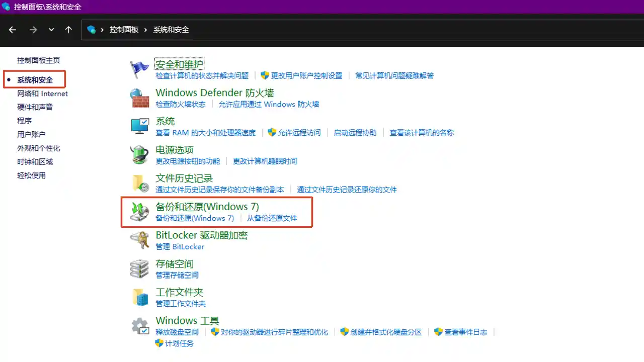This screenshot has height=362, width=644.
Task: Open the 系统 heading
Action: click(x=165, y=121)
